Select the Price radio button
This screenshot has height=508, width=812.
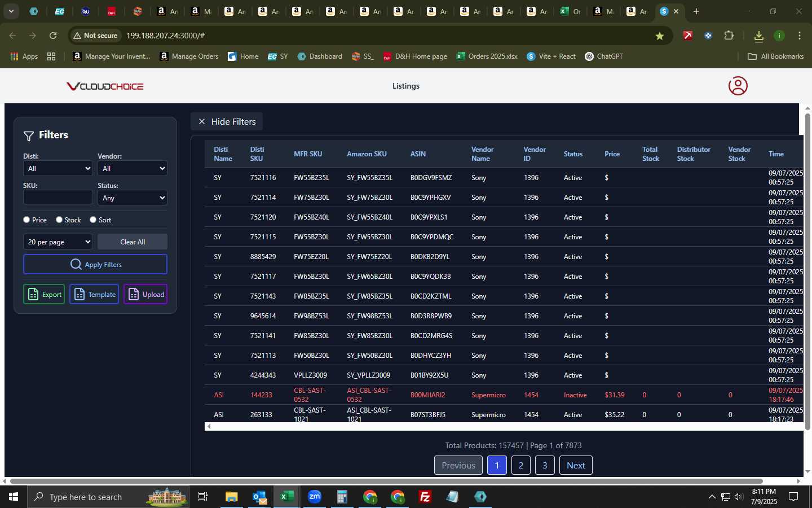(27, 220)
